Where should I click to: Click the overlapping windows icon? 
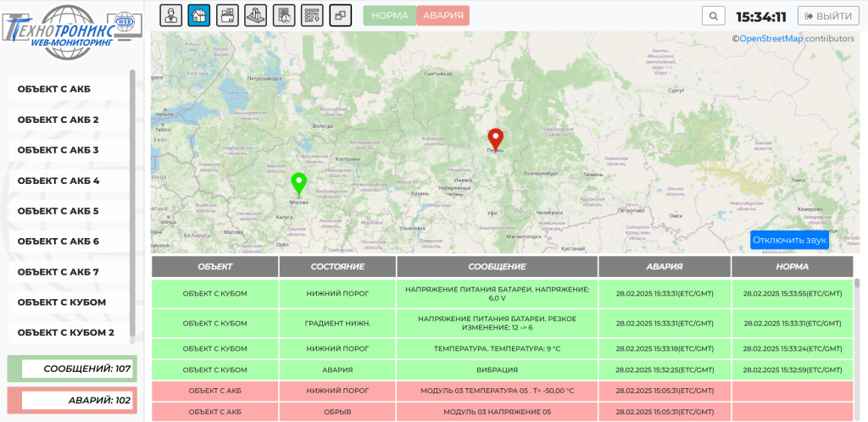coord(340,15)
